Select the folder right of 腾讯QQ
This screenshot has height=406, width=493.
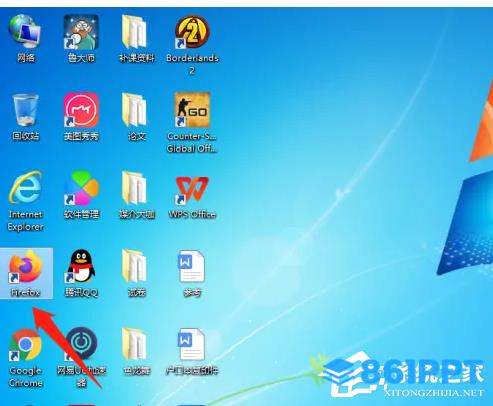[136, 273]
